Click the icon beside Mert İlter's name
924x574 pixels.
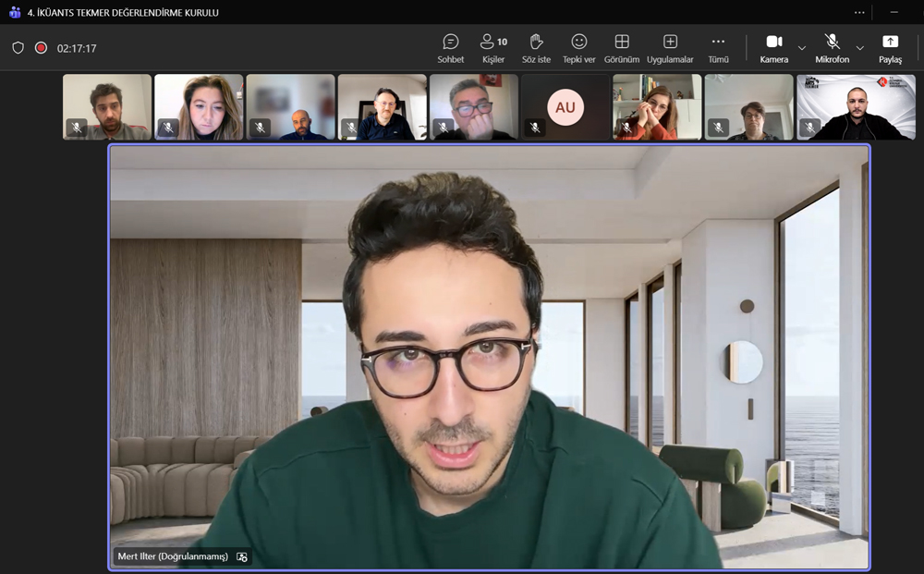click(242, 556)
